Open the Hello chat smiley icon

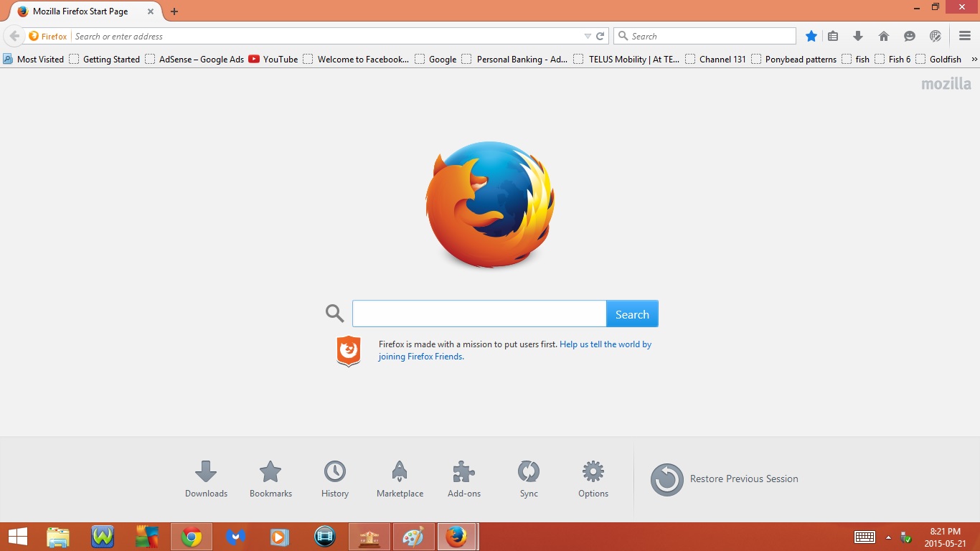(x=910, y=36)
